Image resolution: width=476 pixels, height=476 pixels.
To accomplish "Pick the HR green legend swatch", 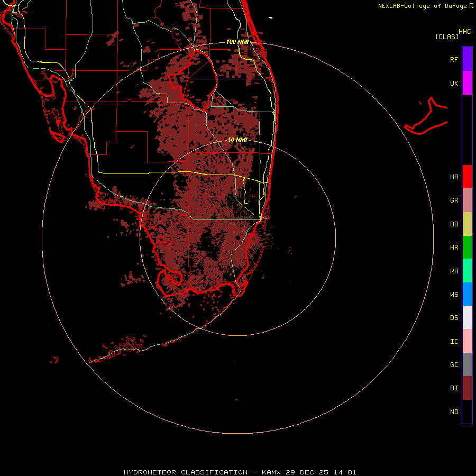I will tap(467, 248).
